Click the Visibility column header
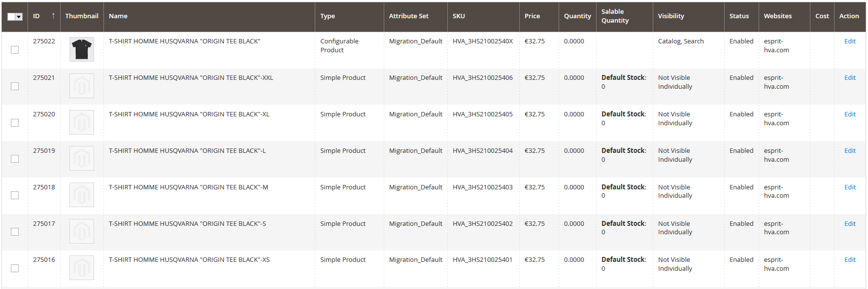The width and height of the screenshot is (868, 289). (x=671, y=16)
